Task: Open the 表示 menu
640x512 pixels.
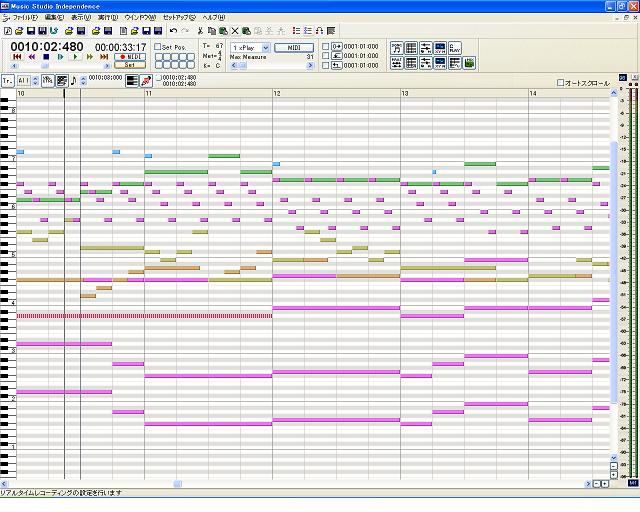Action: [81, 18]
